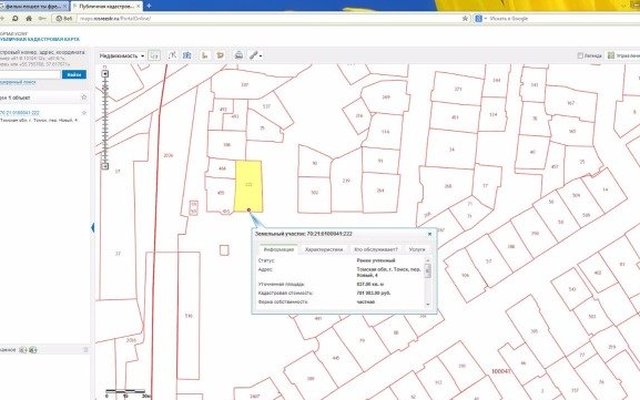The image size is (640, 400).
Task: Focus the 'Искать в Google' search field
Action: click(563, 18)
